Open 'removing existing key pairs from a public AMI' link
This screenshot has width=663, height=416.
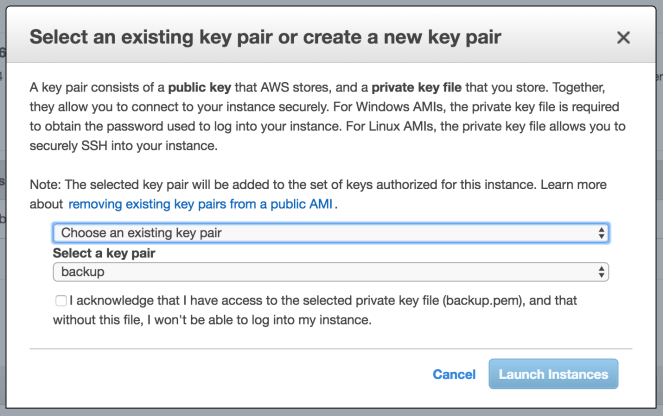pos(202,204)
